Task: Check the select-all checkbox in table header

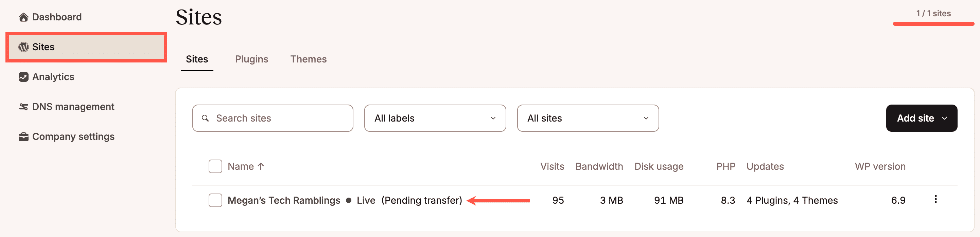Action: 215,166
